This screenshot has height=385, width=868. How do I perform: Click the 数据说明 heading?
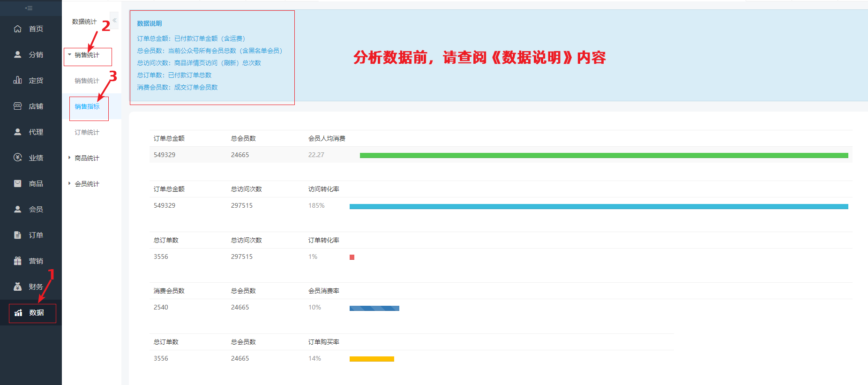tap(150, 23)
